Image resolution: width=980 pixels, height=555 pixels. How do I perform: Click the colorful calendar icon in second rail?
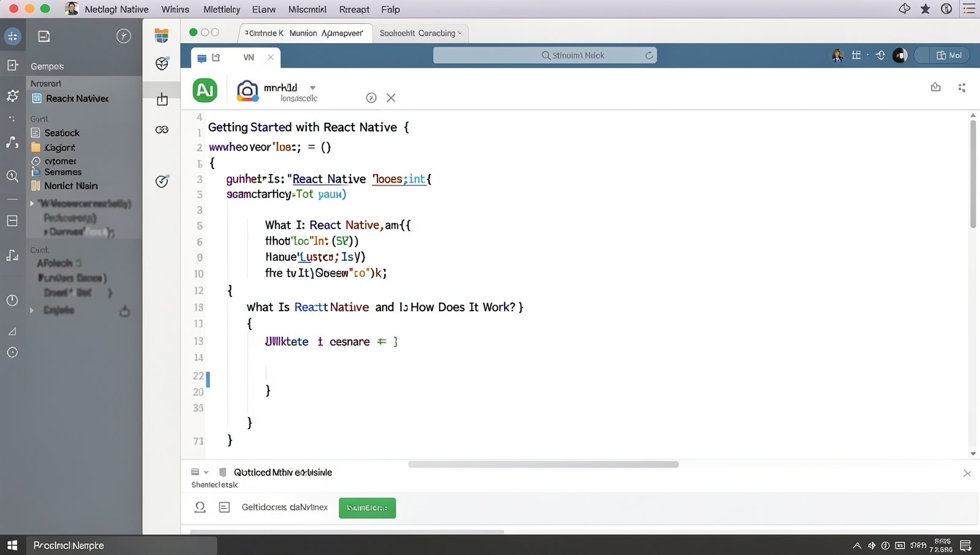(x=162, y=36)
